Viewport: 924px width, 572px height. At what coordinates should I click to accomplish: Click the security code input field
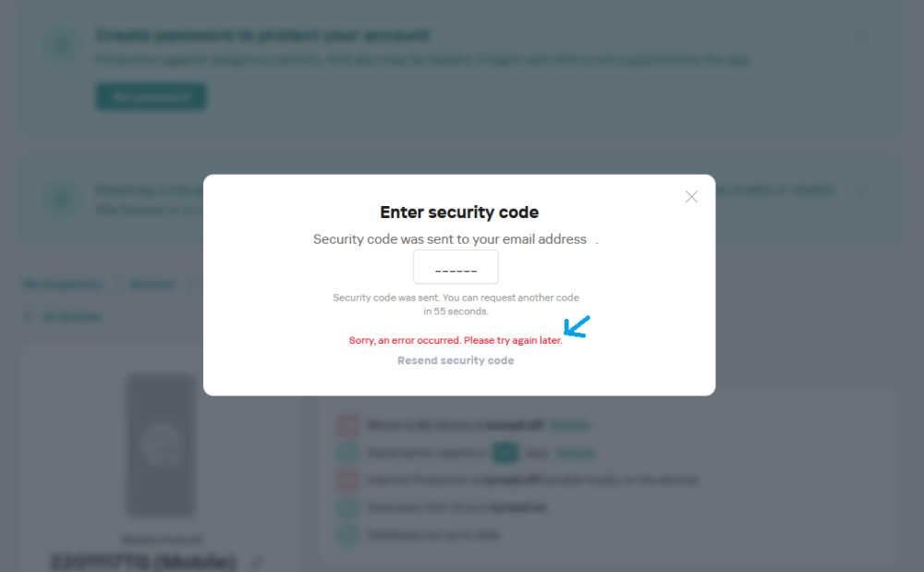click(456, 267)
